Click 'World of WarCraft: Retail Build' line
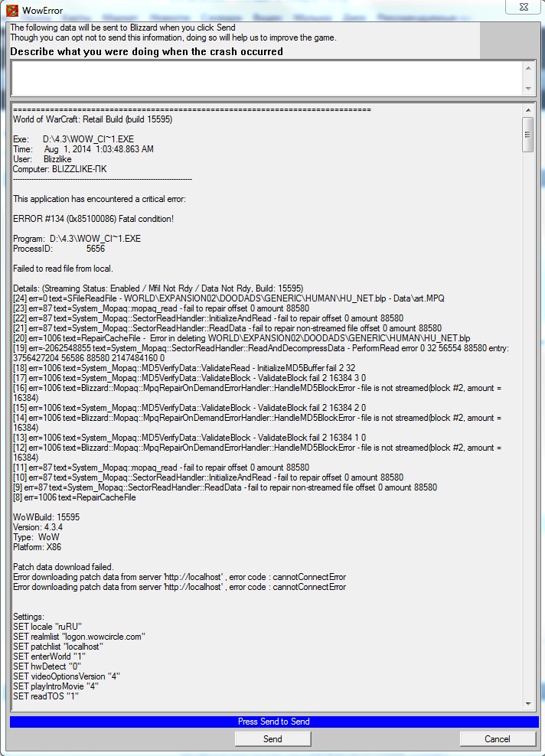 tap(93, 119)
